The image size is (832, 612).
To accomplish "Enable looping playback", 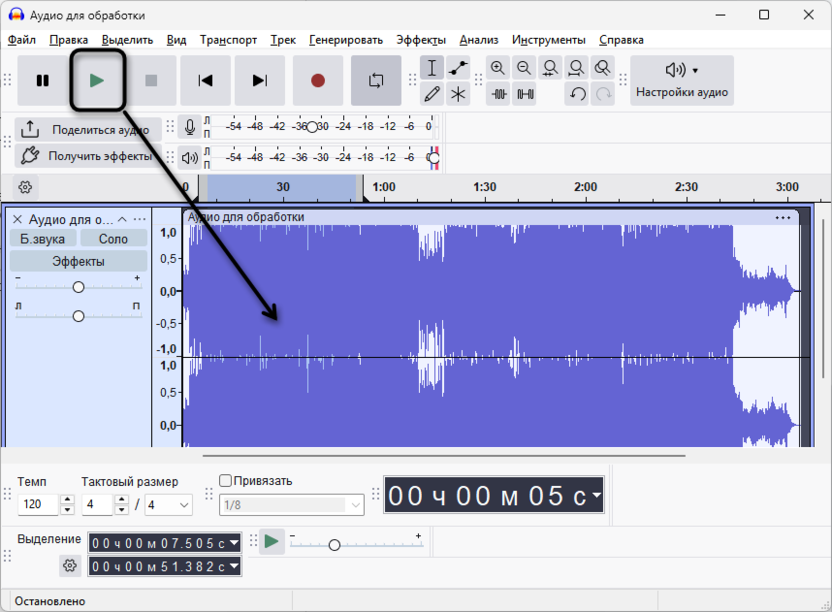I will [377, 80].
